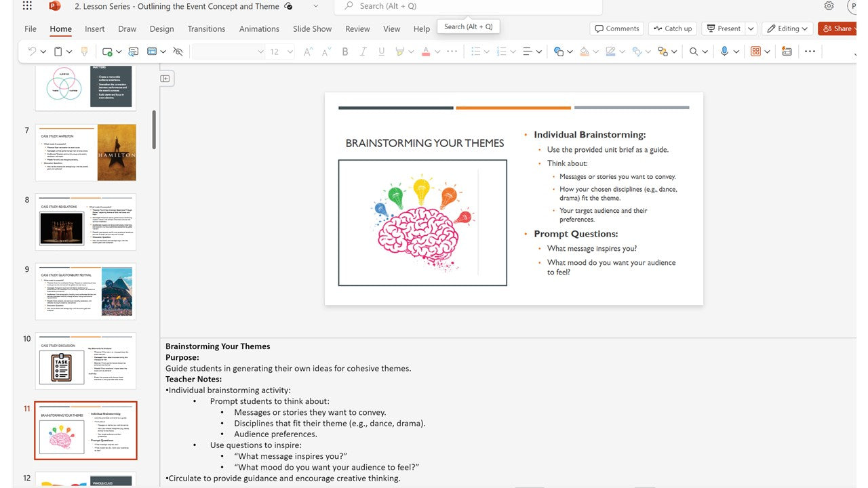
Task: Open the Shapes gallery icon
Action: point(558,52)
